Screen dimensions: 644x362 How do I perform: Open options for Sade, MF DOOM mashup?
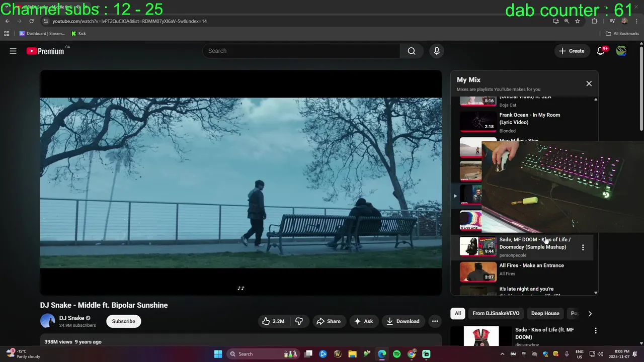point(583,247)
